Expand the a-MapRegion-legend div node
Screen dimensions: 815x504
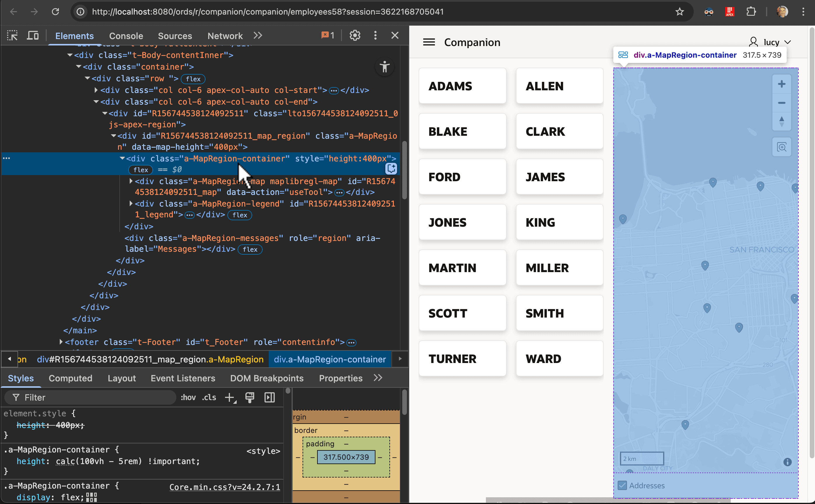point(131,203)
